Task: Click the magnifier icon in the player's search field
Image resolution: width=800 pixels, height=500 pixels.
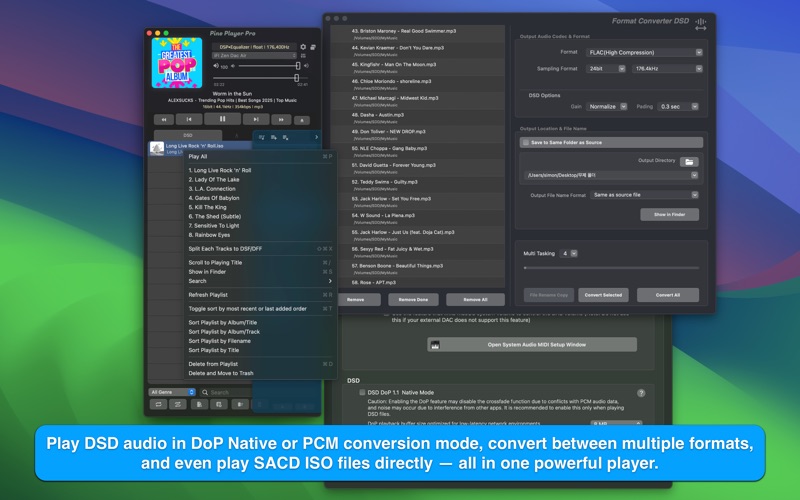Action: tap(205, 392)
